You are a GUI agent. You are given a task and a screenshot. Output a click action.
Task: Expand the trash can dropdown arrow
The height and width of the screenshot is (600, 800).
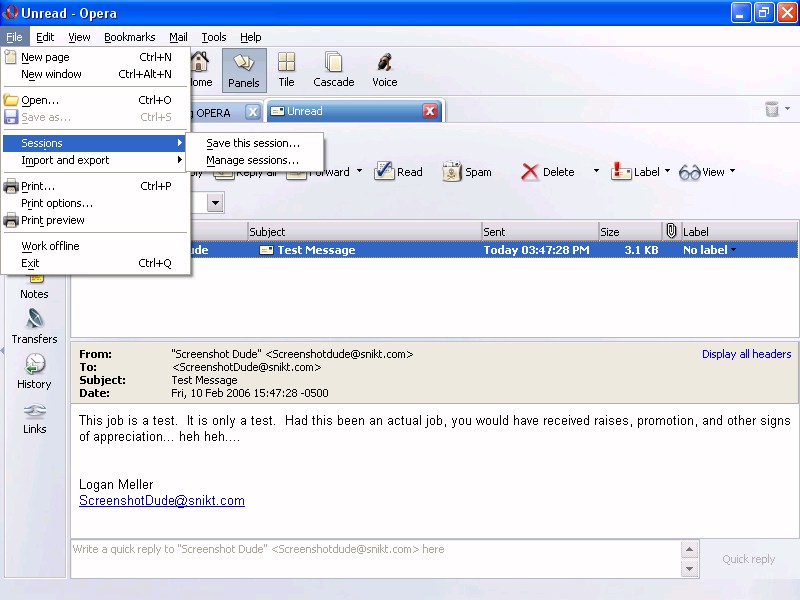click(x=788, y=108)
